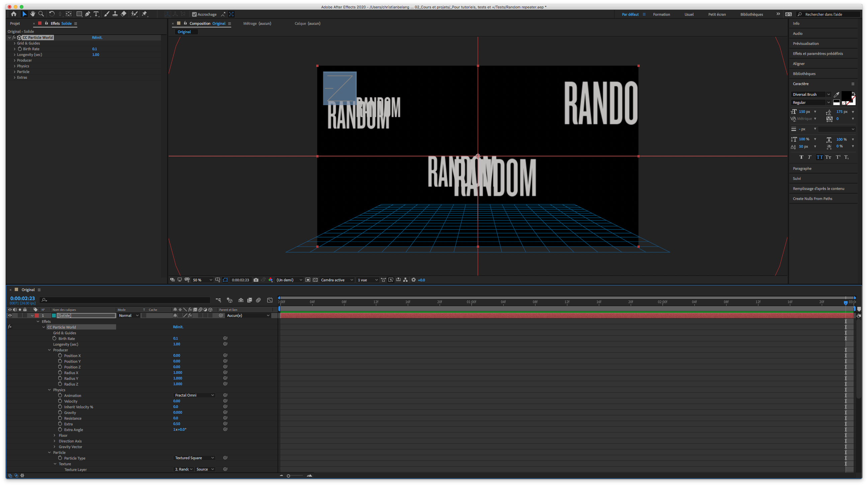Select the Puppet Pin tool
Screen dimensions: 868x486
[x=145, y=14]
